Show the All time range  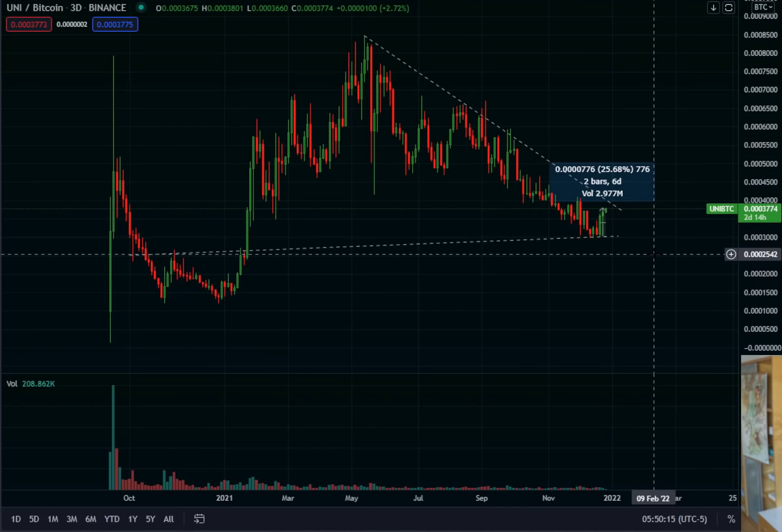coord(168,519)
